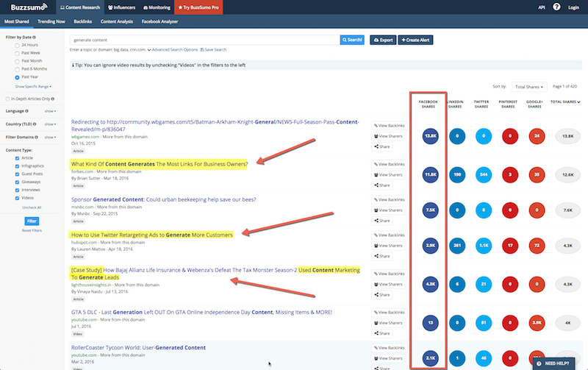Click the 24 Google+ shares circle
Viewport: 588px width, 370px height.
[x=537, y=136]
